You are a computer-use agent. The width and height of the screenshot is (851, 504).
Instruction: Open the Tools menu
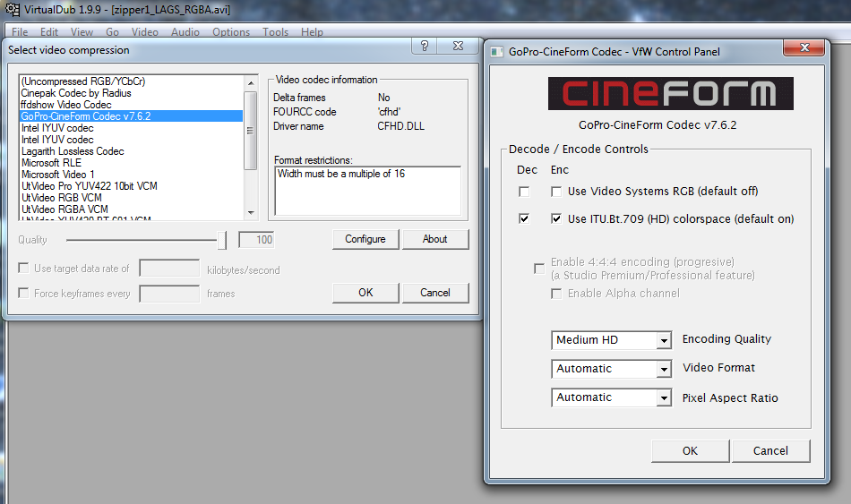tap(276, 32)
